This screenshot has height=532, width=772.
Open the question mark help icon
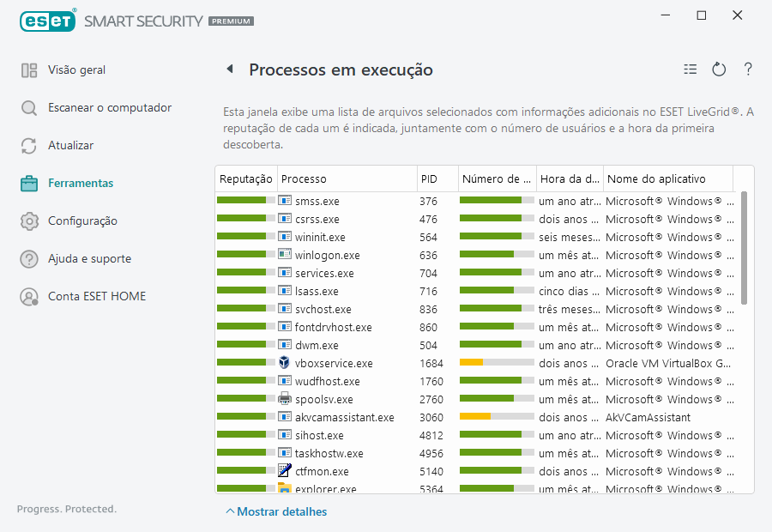(x=748, y=70)
